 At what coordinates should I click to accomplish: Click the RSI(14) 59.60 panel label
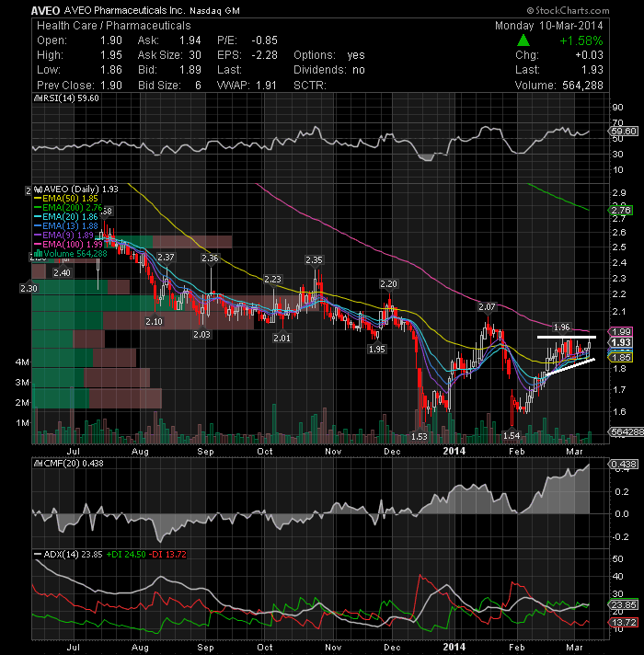pos(70,98)
